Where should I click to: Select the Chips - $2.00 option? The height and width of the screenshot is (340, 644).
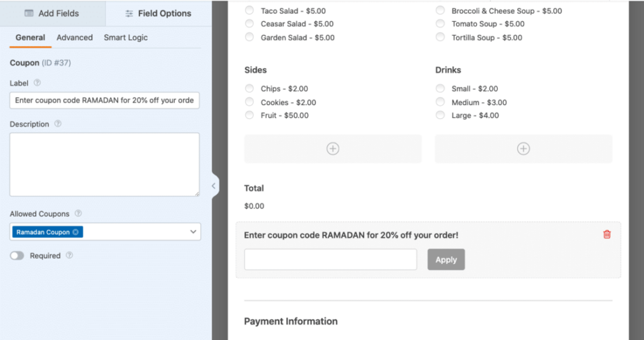pos(250,89)
